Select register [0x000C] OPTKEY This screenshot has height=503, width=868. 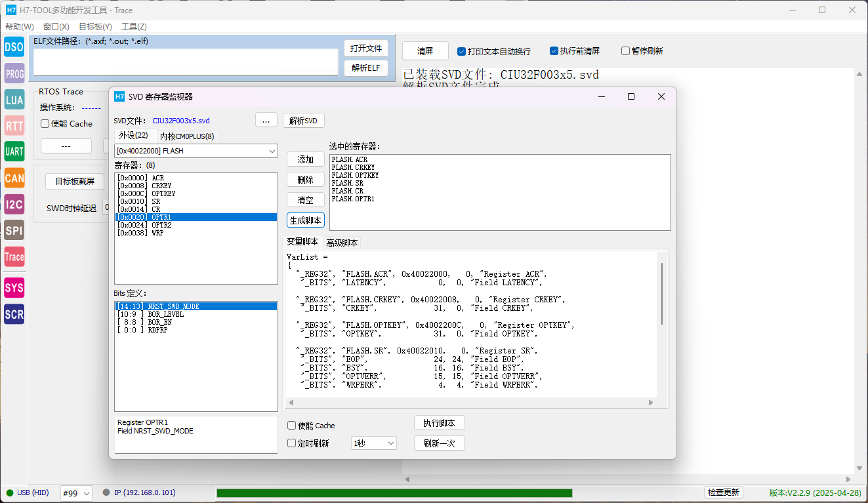(196, 193)
